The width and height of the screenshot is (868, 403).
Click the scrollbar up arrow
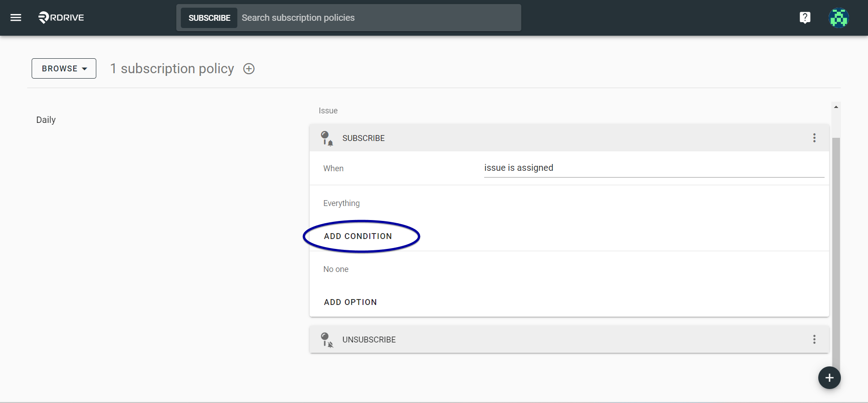tap(836, 107)
